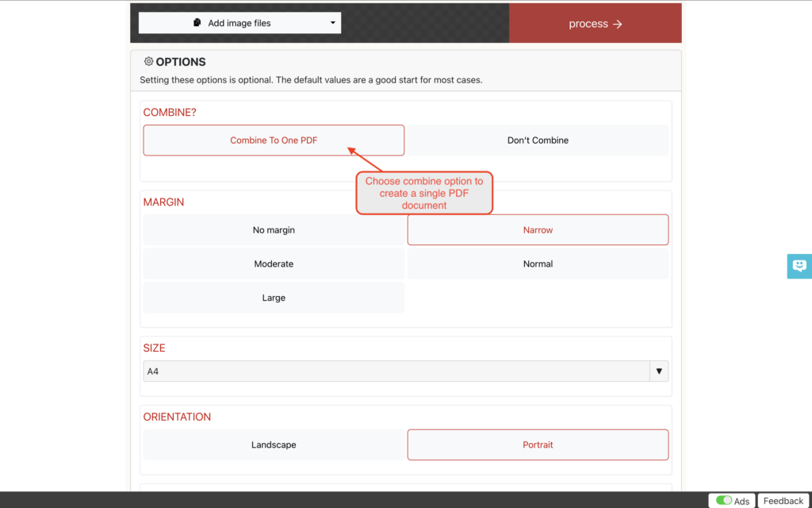Toggle the Ads switch

coord(723,500)
